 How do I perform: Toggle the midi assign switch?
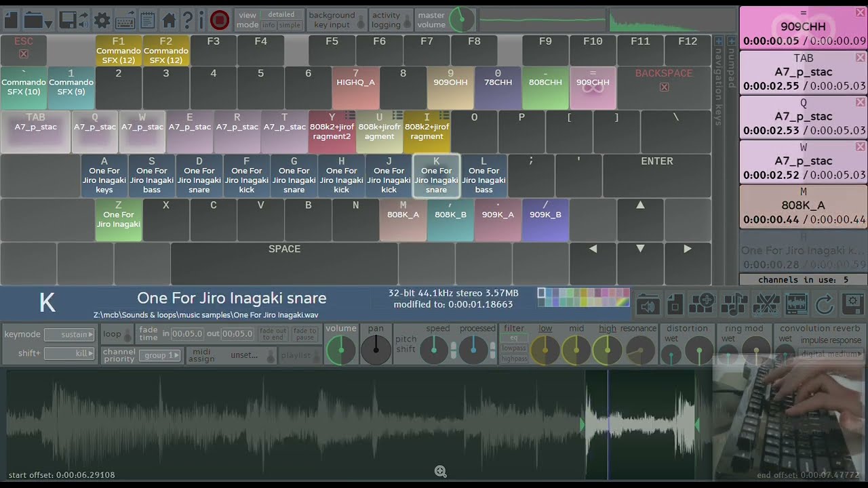pyautogui.click(x=271, y=355)
